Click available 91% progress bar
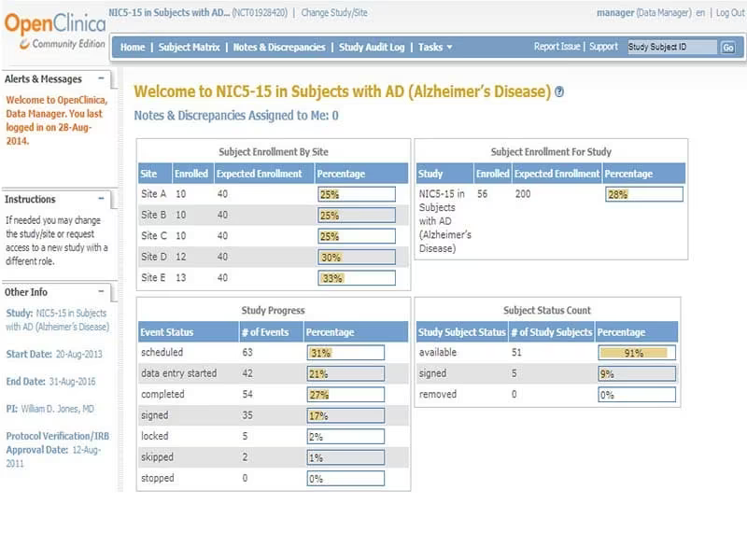 (x=637, y=353)
